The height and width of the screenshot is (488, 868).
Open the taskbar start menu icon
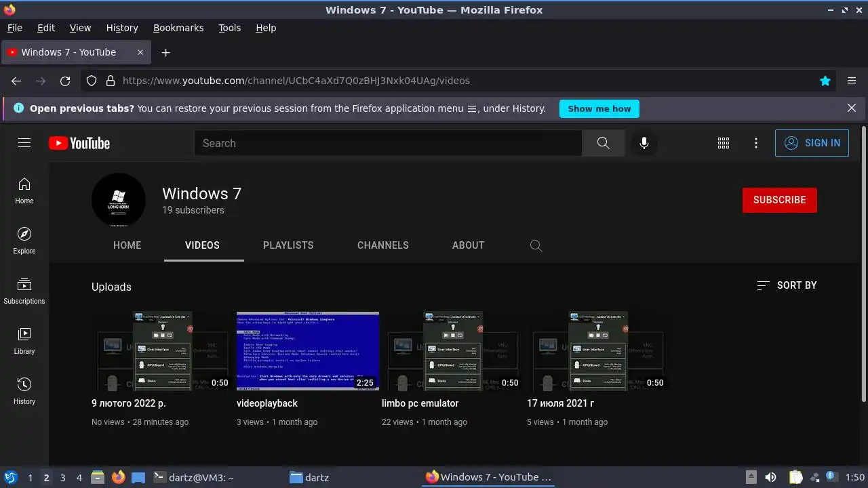click(10, 477)
